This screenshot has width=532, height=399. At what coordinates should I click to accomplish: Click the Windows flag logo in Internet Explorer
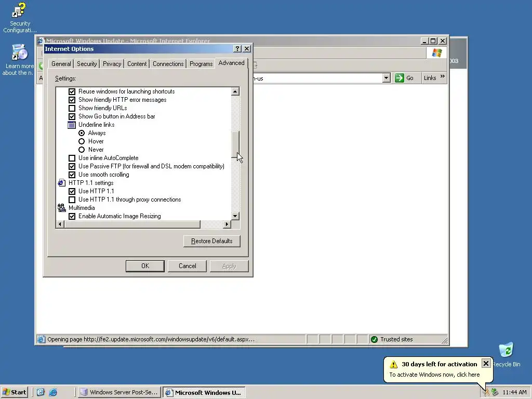point(437,53)
